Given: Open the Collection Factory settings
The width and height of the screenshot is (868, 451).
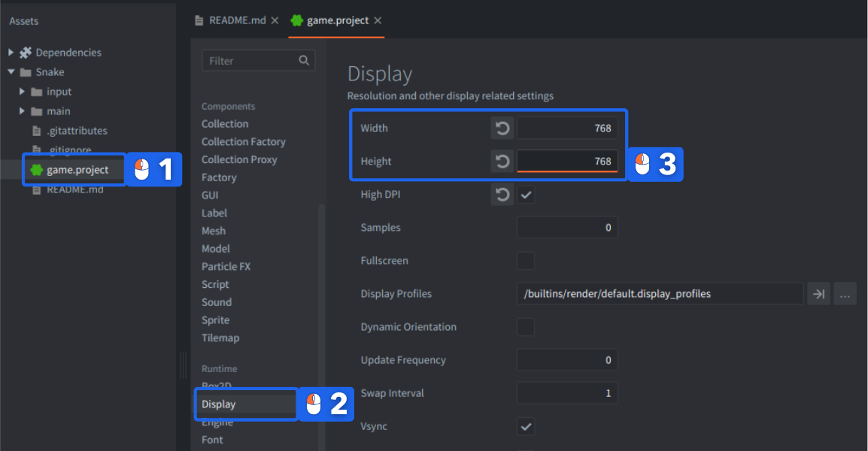Looking at the screenshot, I should [243, 142].
